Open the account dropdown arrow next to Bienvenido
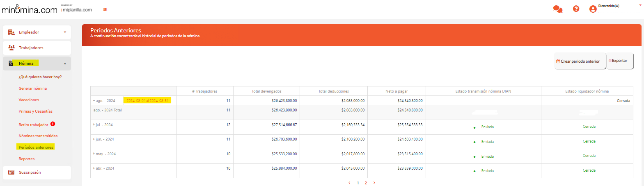Screen dimensions: 644x186 coord(640,5)
